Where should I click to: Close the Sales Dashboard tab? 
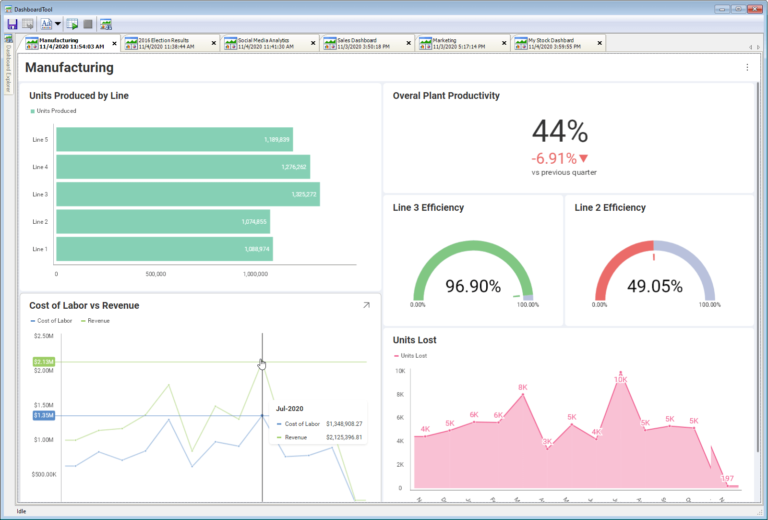409,44
